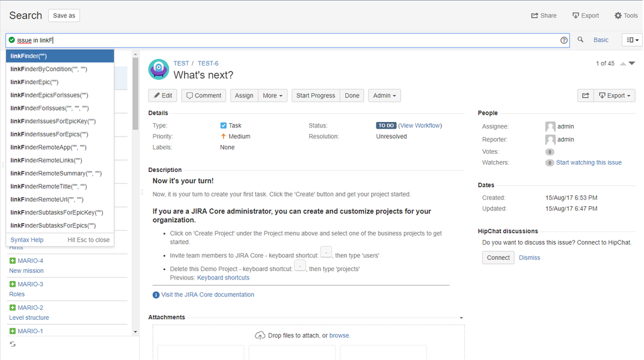Visit the JIRA Core documentation link

[x=207, y=294]
